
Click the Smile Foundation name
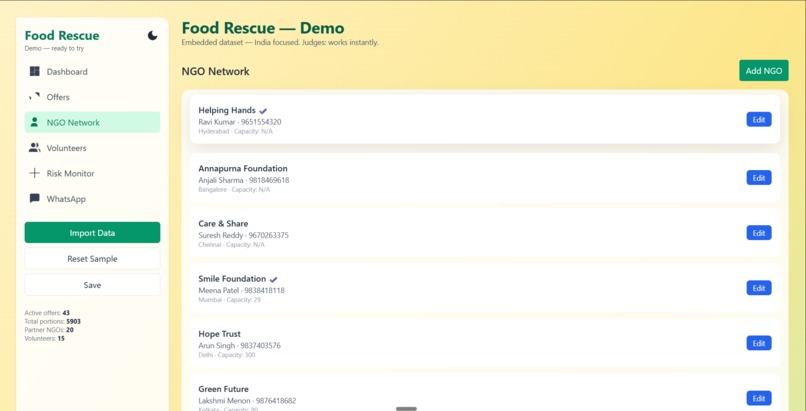tap(232, 278)
